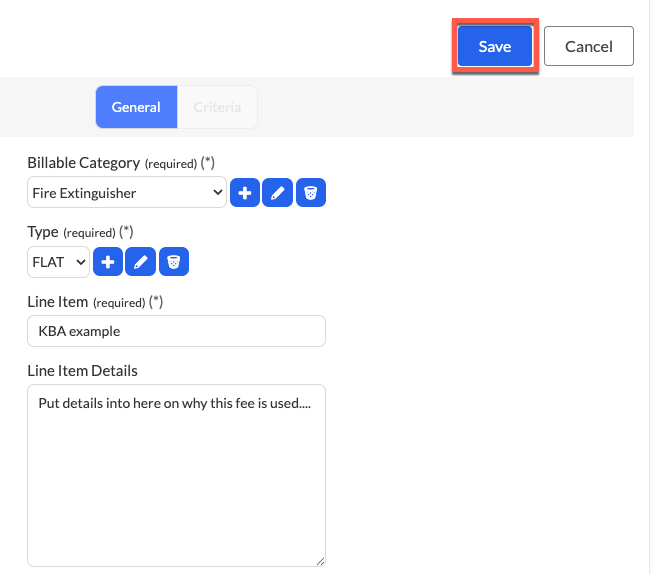
Task: Save the fee with the Save button
Action: (x=495, y=46)
